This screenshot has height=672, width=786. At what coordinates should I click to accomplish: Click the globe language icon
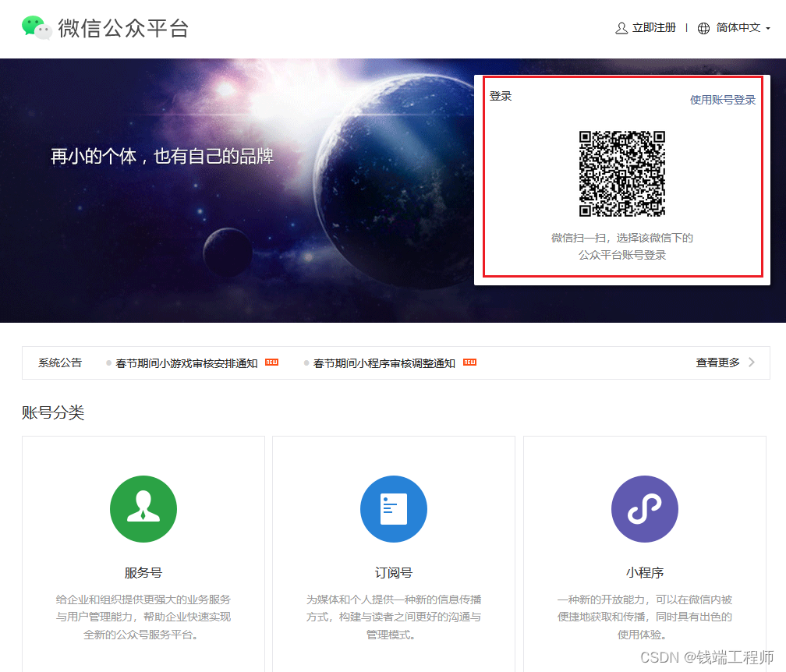pyautogui.click(x=704, y=28)
